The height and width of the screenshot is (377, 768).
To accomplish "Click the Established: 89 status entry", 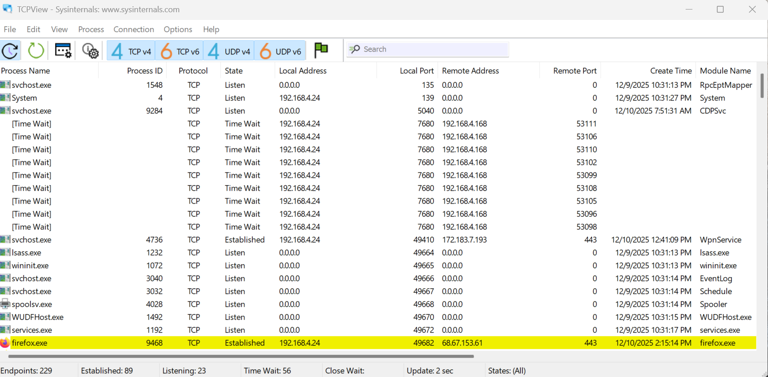I will pos(107,371).
